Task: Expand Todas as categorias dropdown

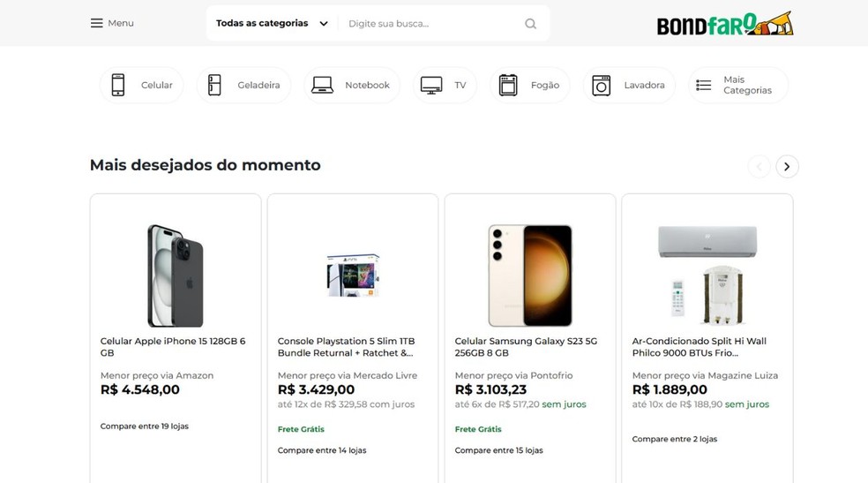Action: pos(272,24)
